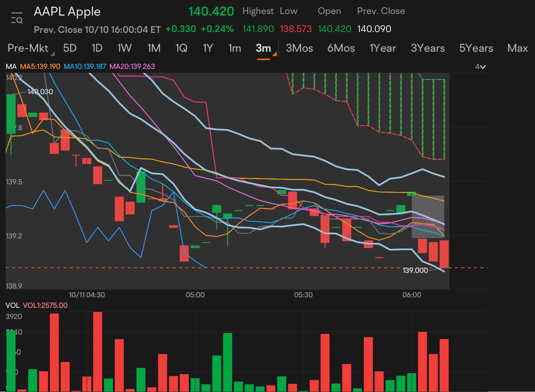The width and height of the screenshot is (535, 392).
Task: Open the stock search list icon
Action: coord(17,18)
